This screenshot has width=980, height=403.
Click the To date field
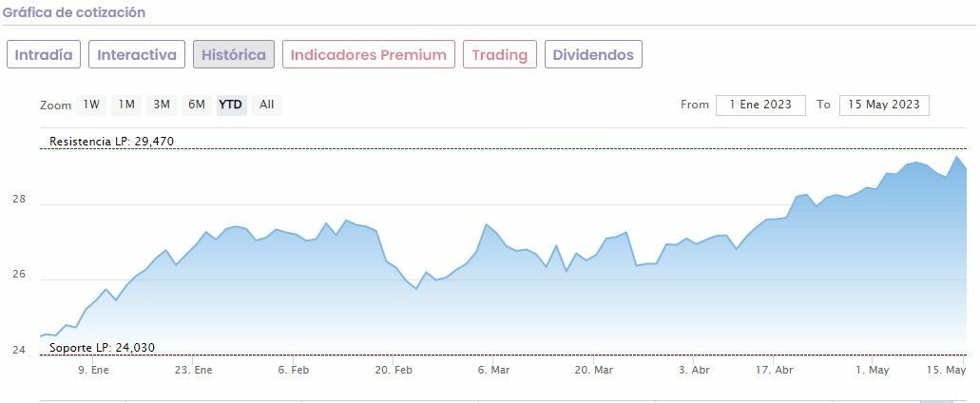(884, 105)
